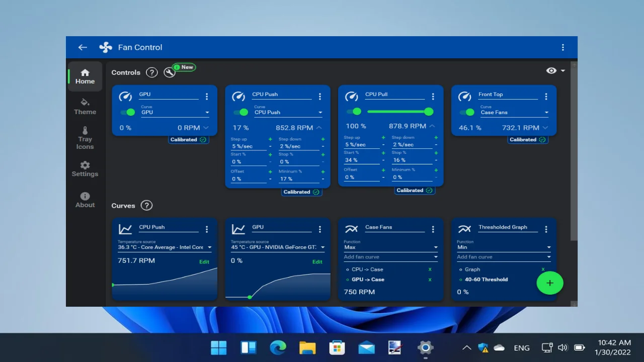
Task: Collapse the CPU Push control card chevron
Action: click(x=319, y=128)
